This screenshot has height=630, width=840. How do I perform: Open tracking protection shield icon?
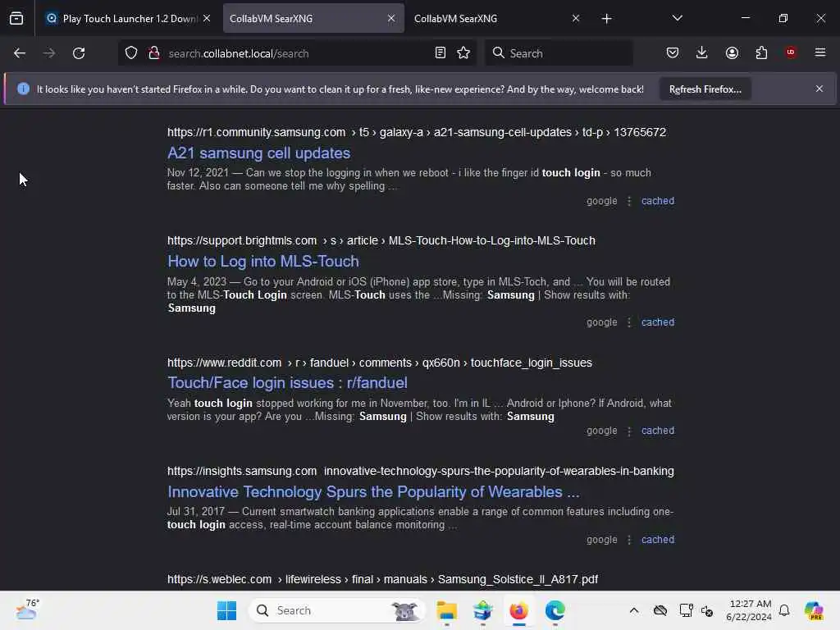coord(131,53)
